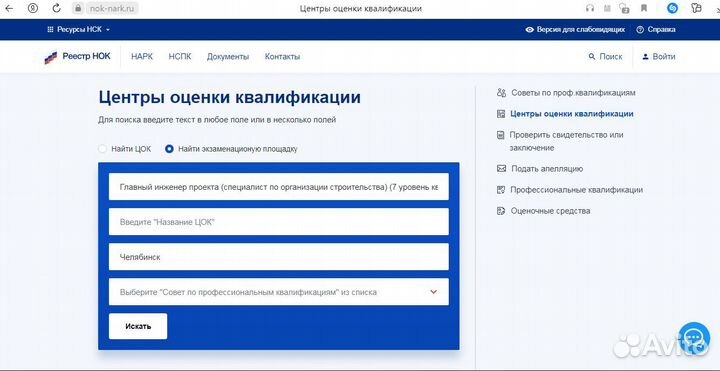Click the Советы по проф.квалификациям sidebar icon
Viewport: 720px width, 371px height.
coord(501,93)
